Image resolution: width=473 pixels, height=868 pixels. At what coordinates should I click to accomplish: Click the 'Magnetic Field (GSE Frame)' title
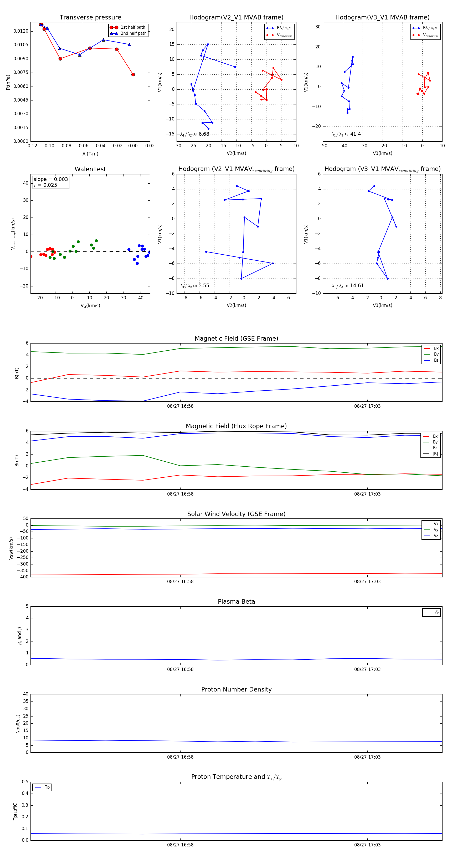point(236,339)
